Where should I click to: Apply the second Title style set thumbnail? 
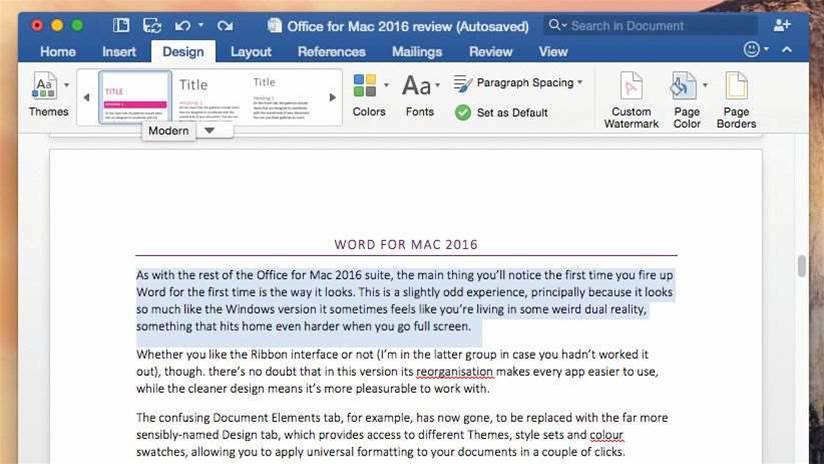209,97
